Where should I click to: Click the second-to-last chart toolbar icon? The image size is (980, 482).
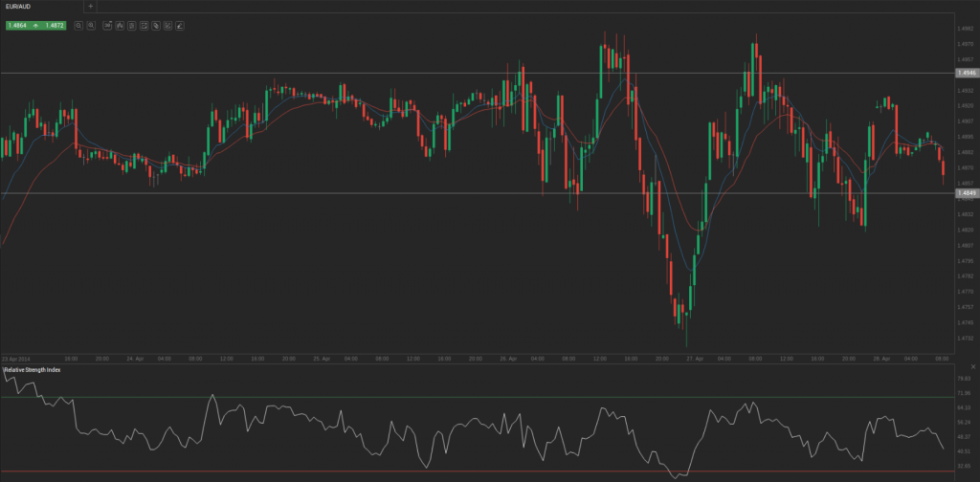pyautogui.click(x=168, y=26)
